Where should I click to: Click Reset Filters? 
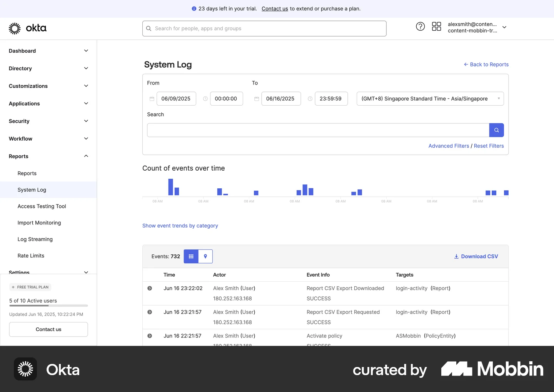tap(489, 146)
